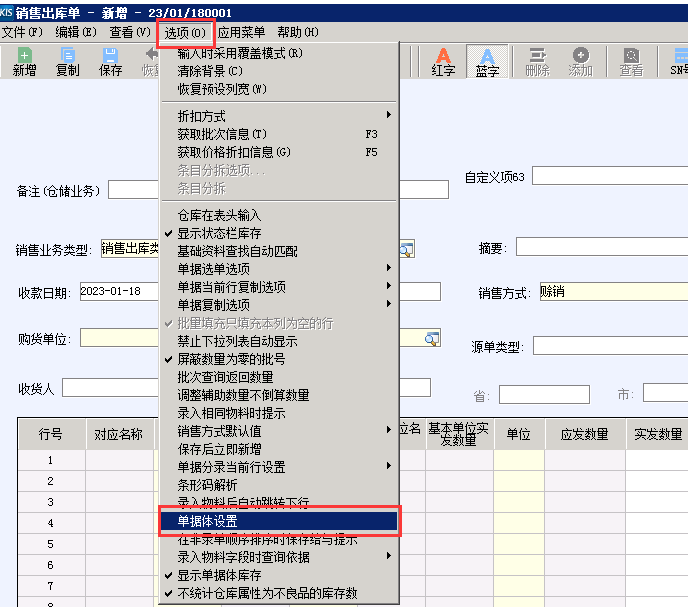Select the 蓝字 (blue entry) toolbar icon
The width and height of the screenshot is (688, 607).
487,62
